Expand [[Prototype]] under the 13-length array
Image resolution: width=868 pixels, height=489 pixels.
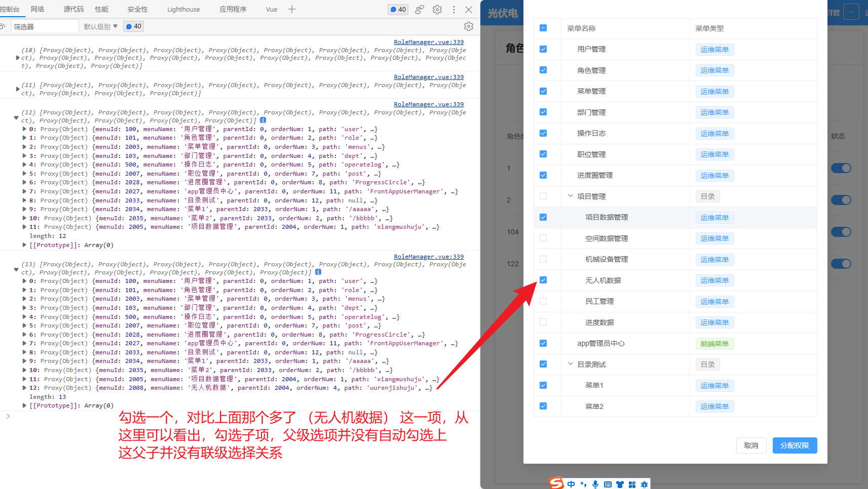click(x=24, y=405)
